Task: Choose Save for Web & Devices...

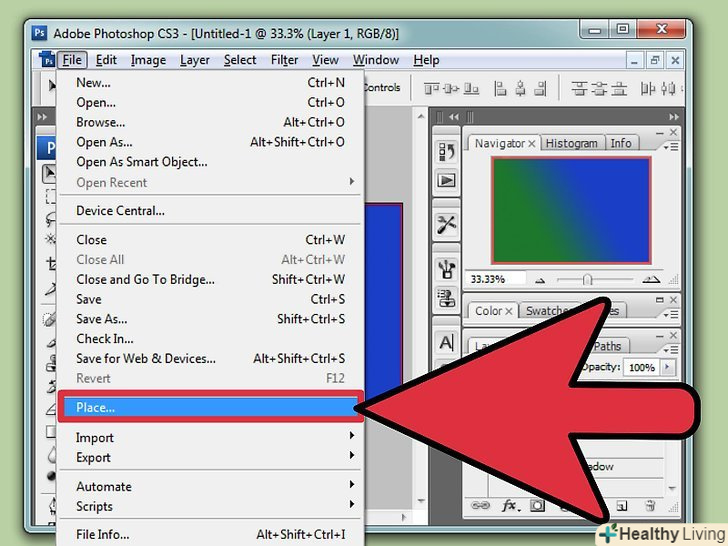Action: point(210,358)
